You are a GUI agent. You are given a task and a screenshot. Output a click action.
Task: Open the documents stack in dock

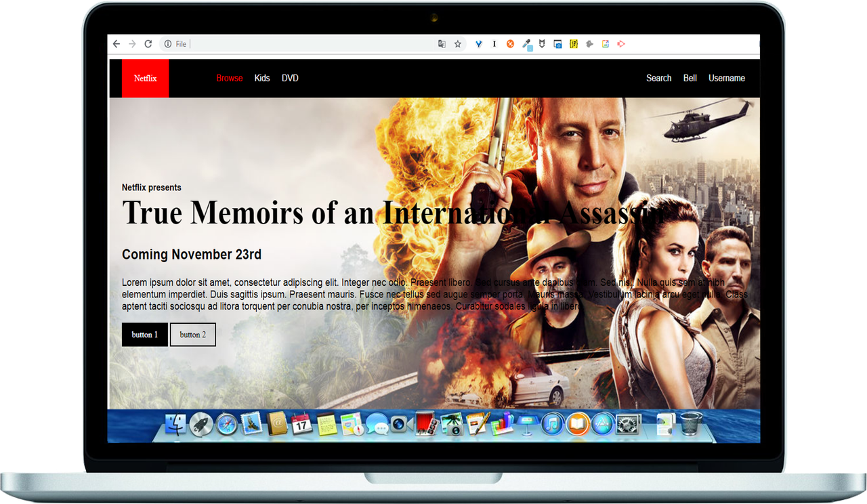click(x=665, y=424)
